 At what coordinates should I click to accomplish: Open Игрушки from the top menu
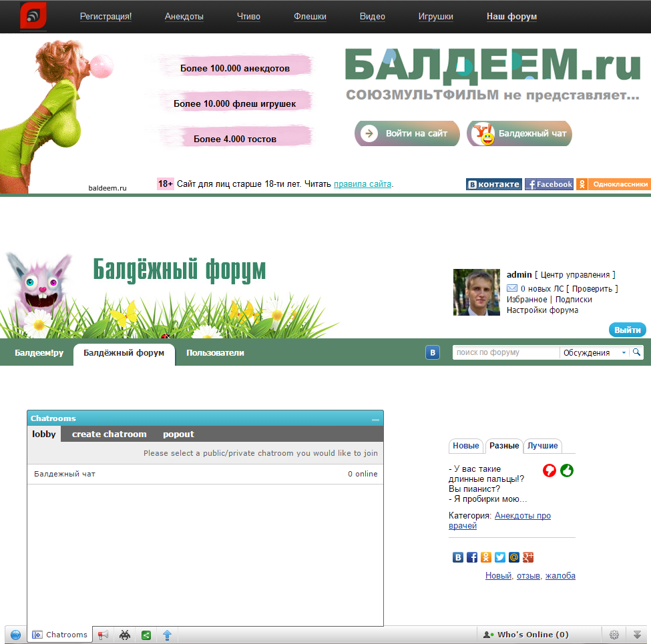[435, 17]
